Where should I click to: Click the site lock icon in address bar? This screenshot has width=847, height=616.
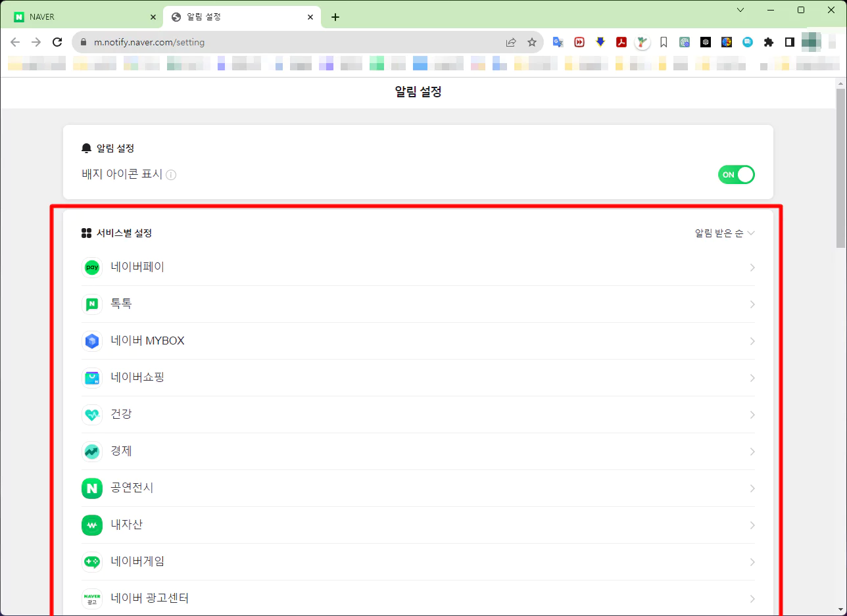pos(83,42)
